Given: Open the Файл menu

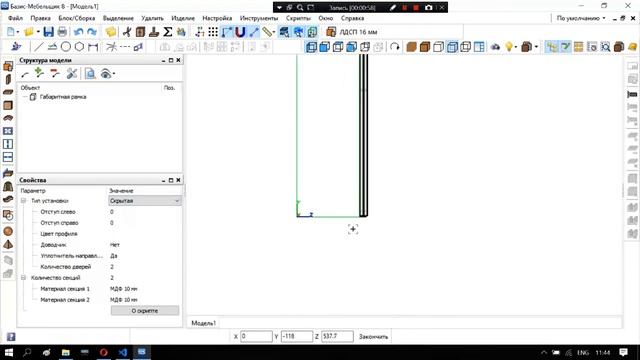Looking at the screenshot, I should click(x=16, y=18).
